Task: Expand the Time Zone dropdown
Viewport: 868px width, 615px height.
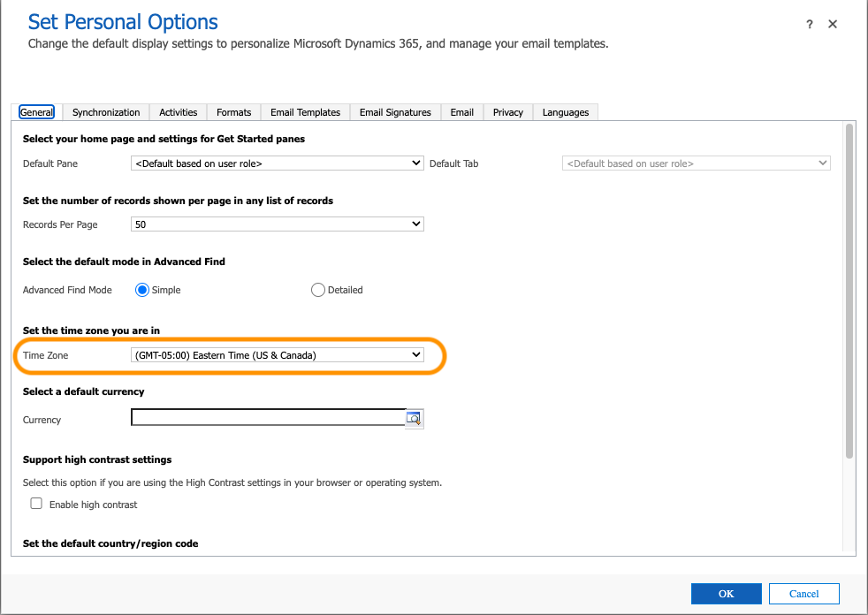Action: 277,355
